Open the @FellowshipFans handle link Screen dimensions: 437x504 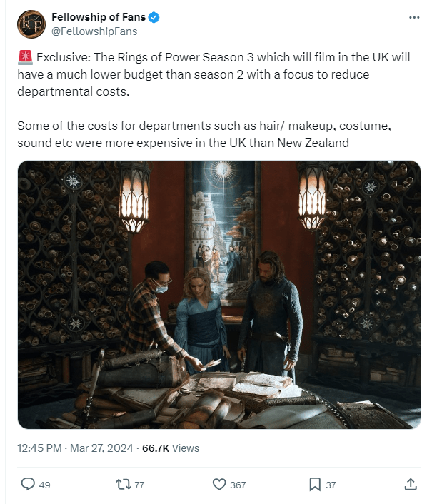(94, 31)
